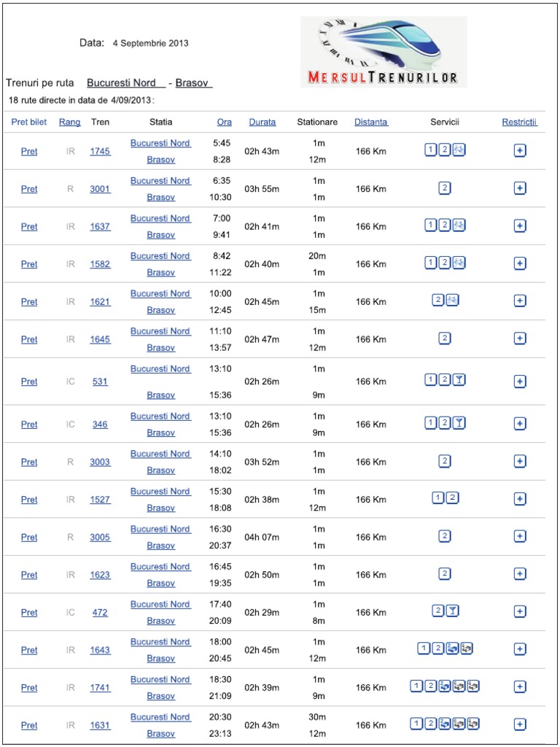Expand restrictions for train 3005

tap(520, 536)
